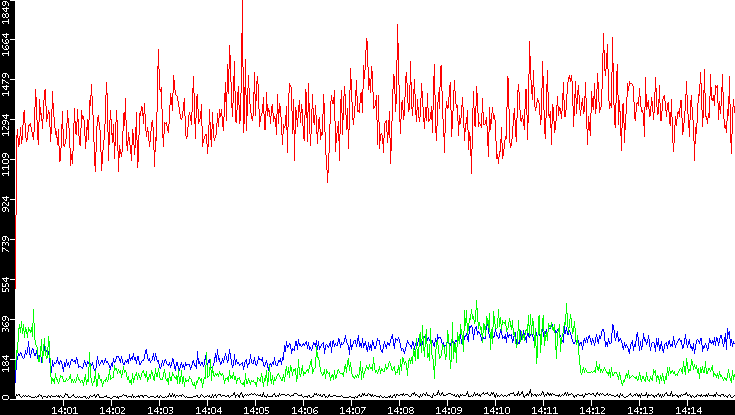This screenshot has height=415, width=735.
Task: Click the 14:14 time axis label
Action: tap(688, 409)
